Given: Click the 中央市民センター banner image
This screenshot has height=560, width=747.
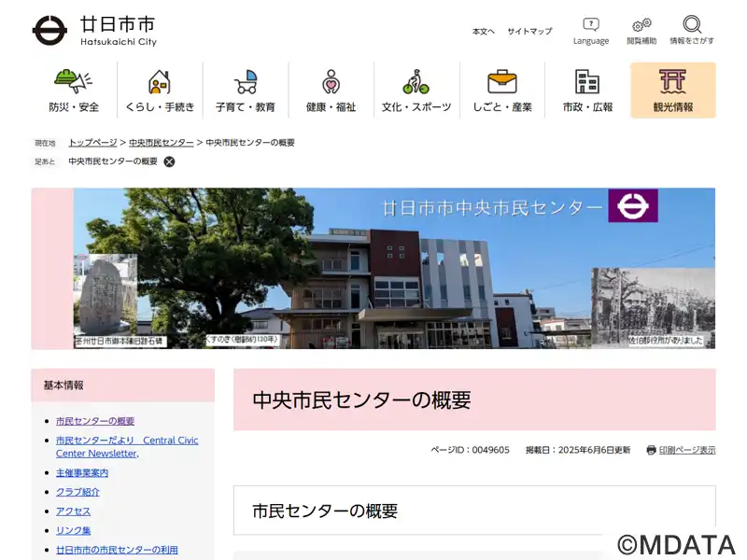Looking at the screenshot, I should coord(373,269).
